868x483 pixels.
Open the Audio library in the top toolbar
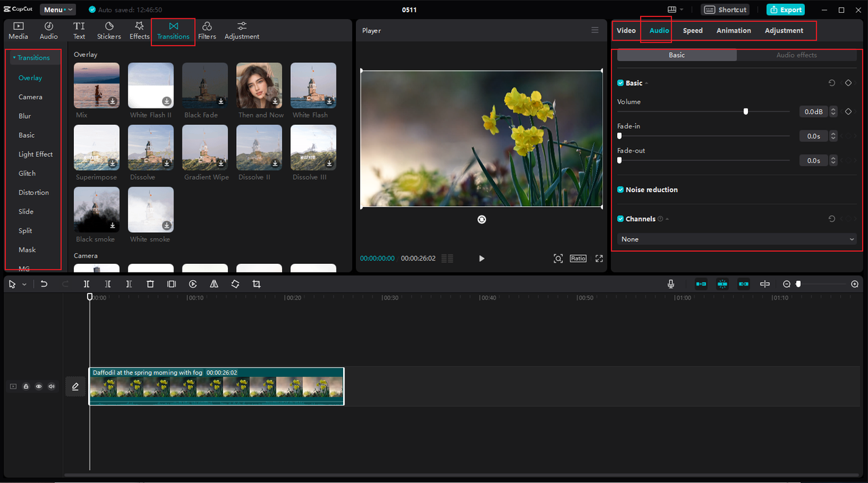pos(49,31)
